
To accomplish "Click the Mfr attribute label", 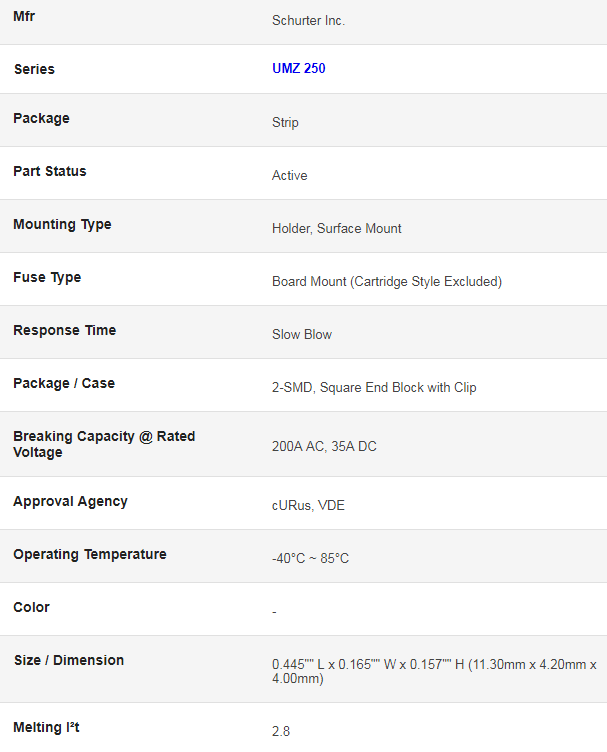I will [24, 16].
